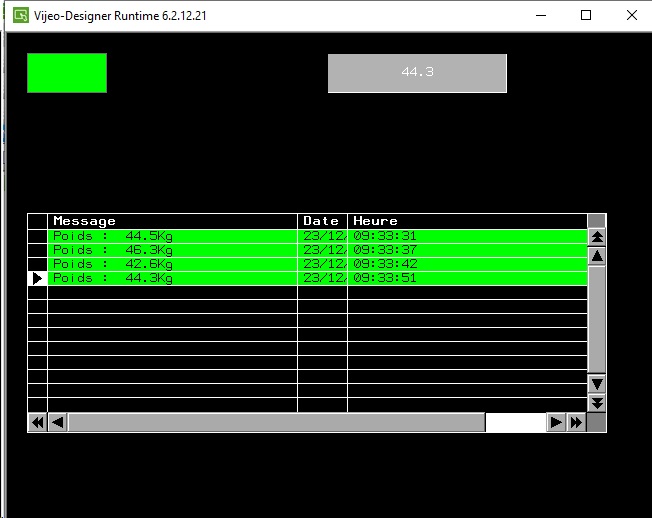The height and width of the screenshot is (518, 652).
Task: Click the Vijeo-Designer icon in the title bar
Action: point(20,16)
